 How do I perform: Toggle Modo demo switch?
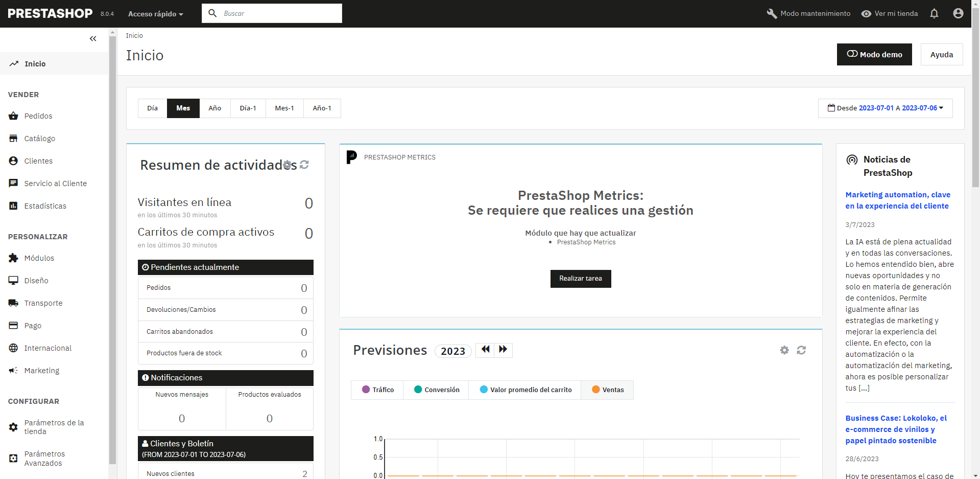tap(874, 54)
